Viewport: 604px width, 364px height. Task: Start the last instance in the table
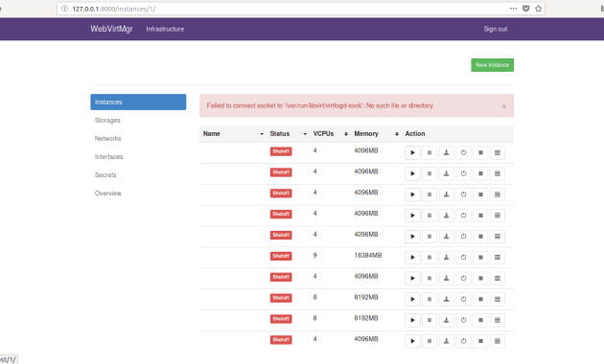tap(412, 341)
